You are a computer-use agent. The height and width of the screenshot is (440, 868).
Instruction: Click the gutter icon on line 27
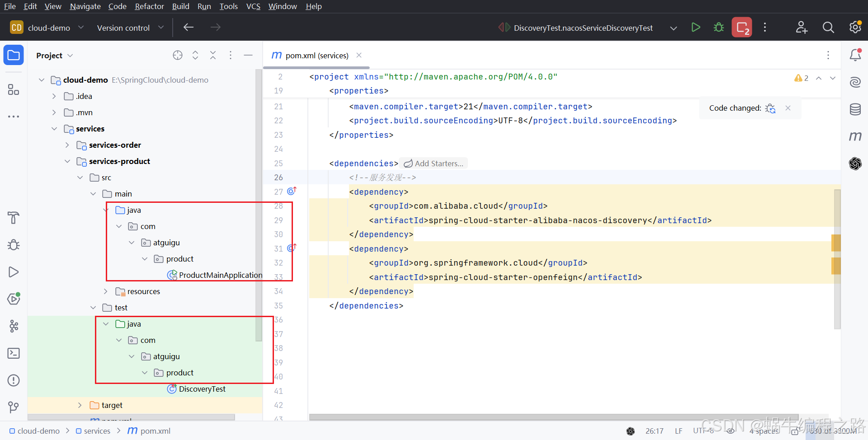[292, 191]
